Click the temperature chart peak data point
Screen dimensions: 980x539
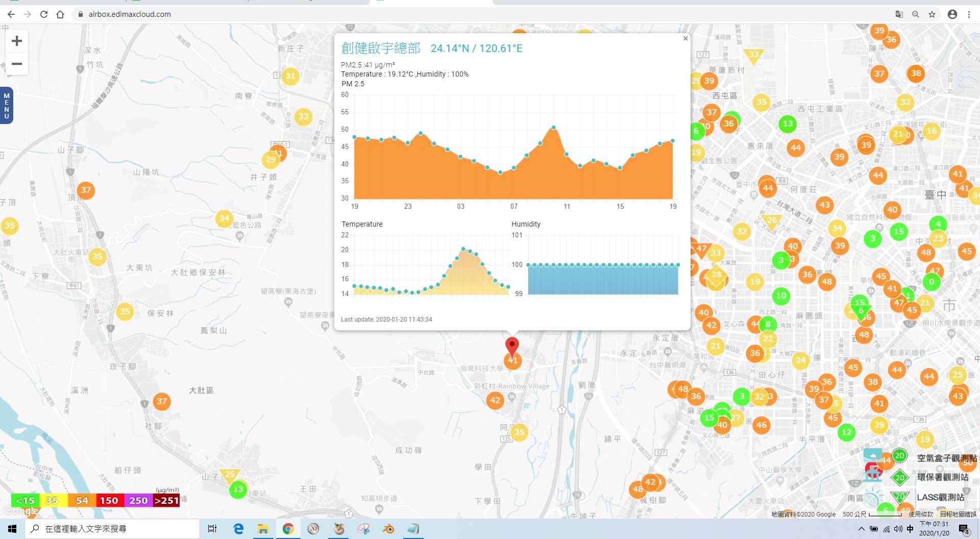(463, 249)
